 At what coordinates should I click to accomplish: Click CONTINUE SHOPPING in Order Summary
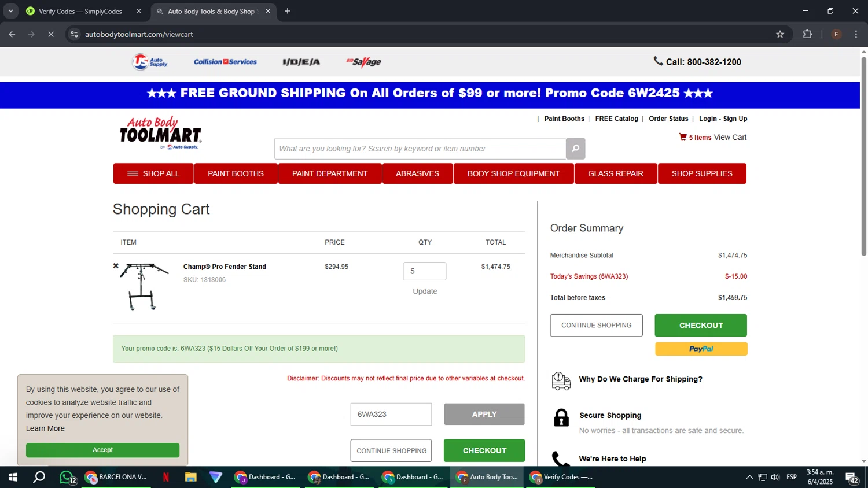click(x=596, y=325)
